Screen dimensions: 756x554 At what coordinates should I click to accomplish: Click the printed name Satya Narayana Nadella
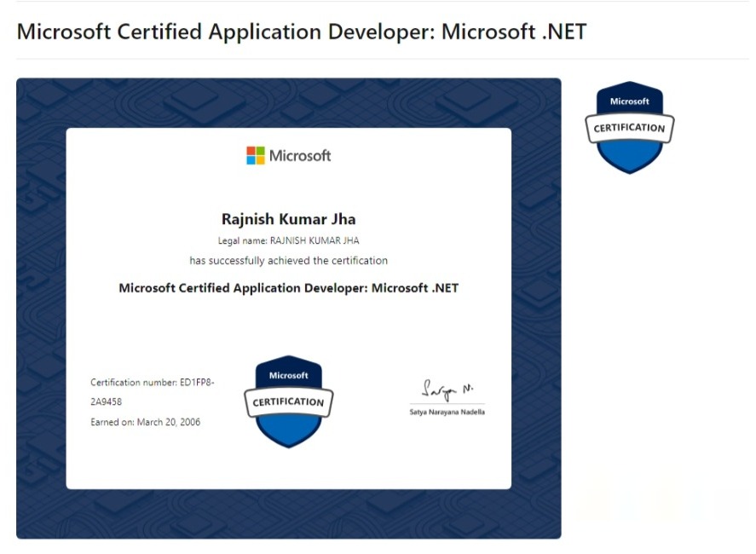(447, 412)
